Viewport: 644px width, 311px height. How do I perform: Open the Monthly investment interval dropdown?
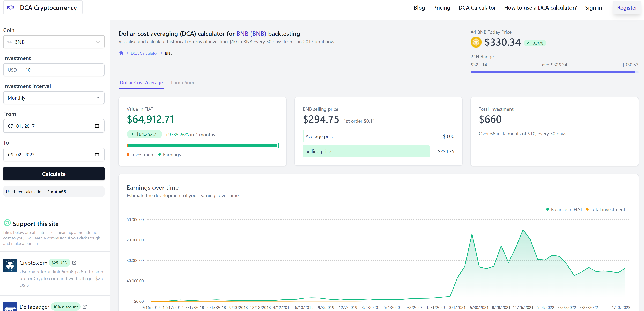(54, 98)
